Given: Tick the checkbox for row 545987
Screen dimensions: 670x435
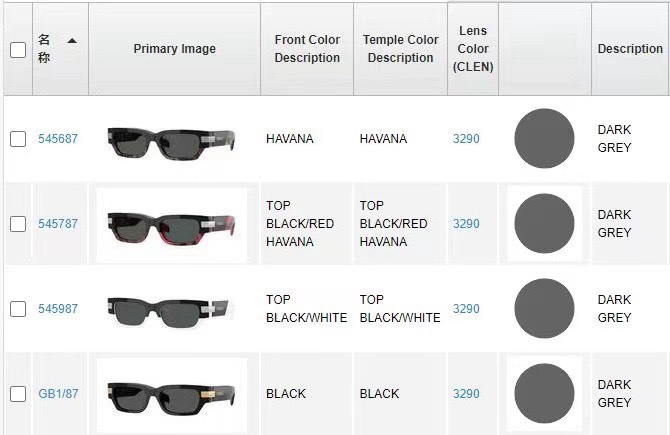Looking at the screenshot, I should point(18,309).
